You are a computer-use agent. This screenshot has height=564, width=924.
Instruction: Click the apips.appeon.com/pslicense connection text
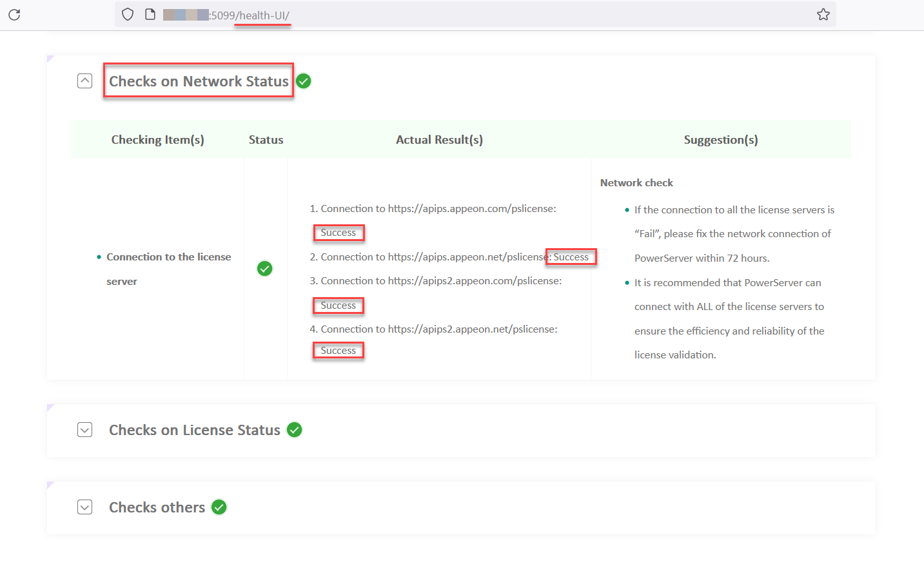tap(438, 209)
